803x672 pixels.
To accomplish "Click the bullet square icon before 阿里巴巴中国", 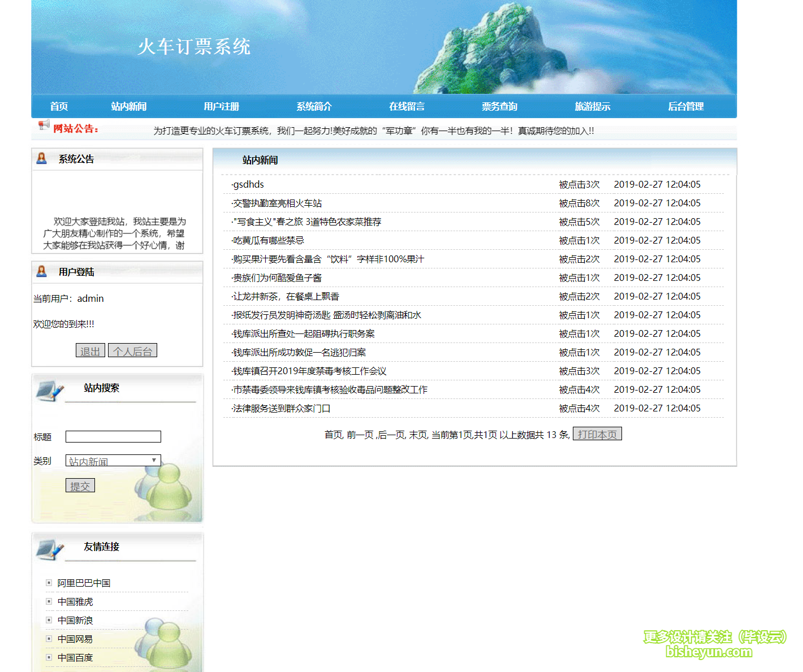I will pyautogui.click(x=48, y=583).
